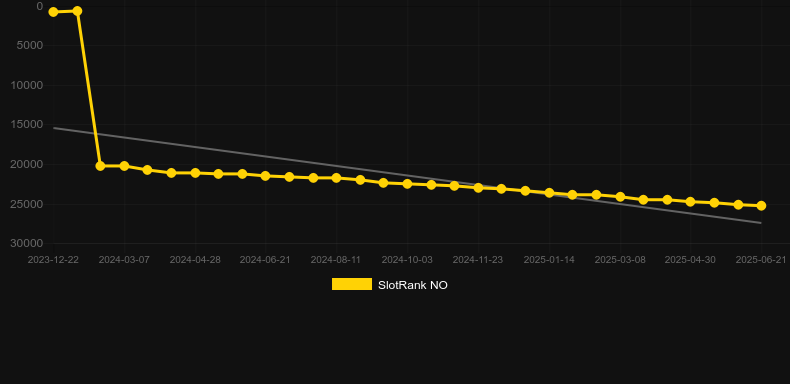The height and width of the screenshot is (384, 790).
Task: Click the 2024-10-03 x-axis date label
Action: [x=407, y=260]
